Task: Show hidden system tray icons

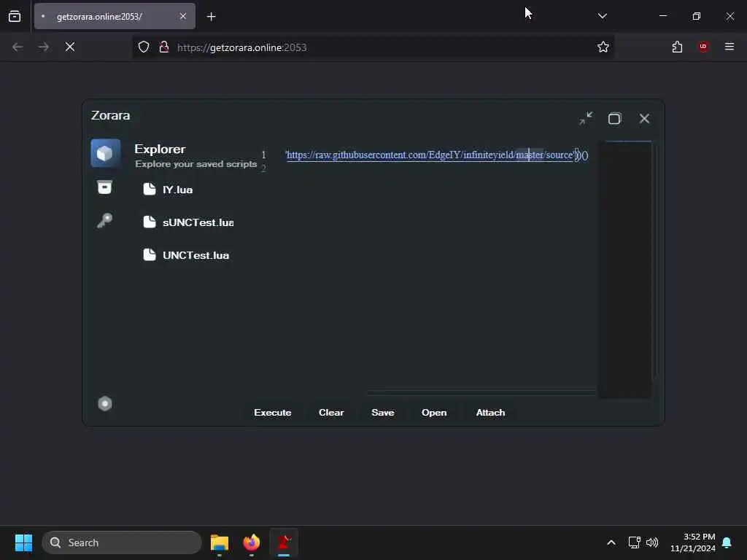Action: (611, 542)
